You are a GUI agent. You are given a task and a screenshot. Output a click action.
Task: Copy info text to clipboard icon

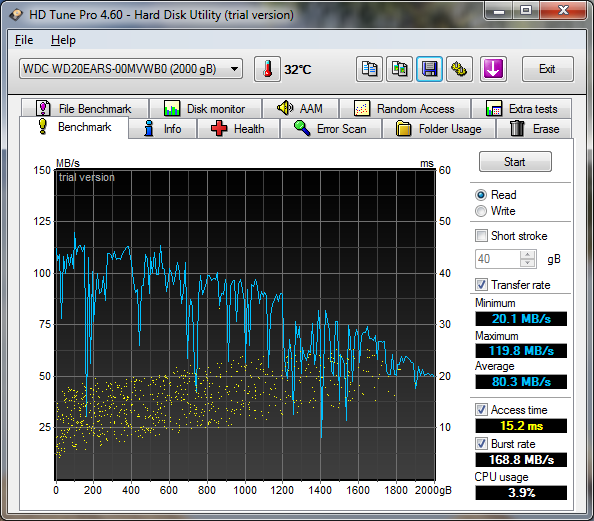369,69
